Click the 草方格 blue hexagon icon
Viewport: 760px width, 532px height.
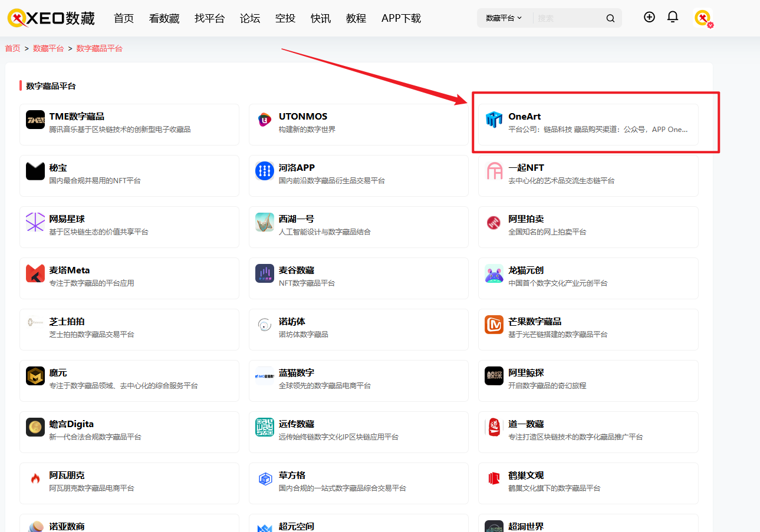tap(265, 478)
